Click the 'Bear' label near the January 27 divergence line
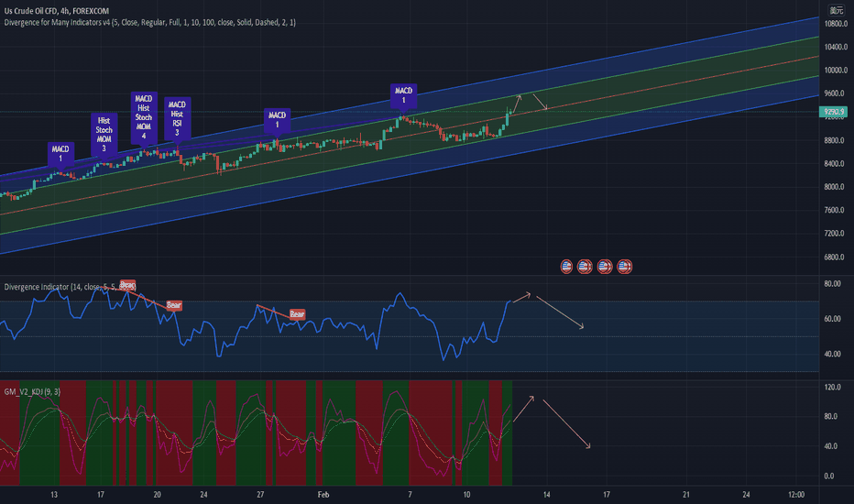This screenshot has height=504, width=854. [297, 313]
